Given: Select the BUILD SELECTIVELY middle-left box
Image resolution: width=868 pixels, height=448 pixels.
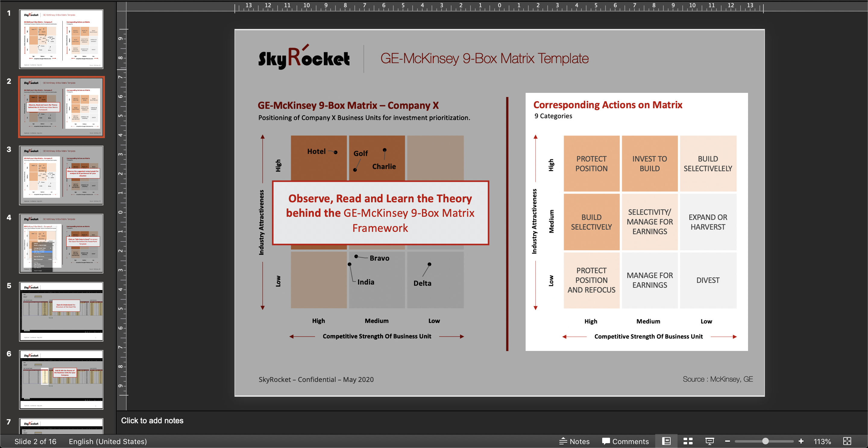Looking at the screenshot, I should [x=591, y=222].
